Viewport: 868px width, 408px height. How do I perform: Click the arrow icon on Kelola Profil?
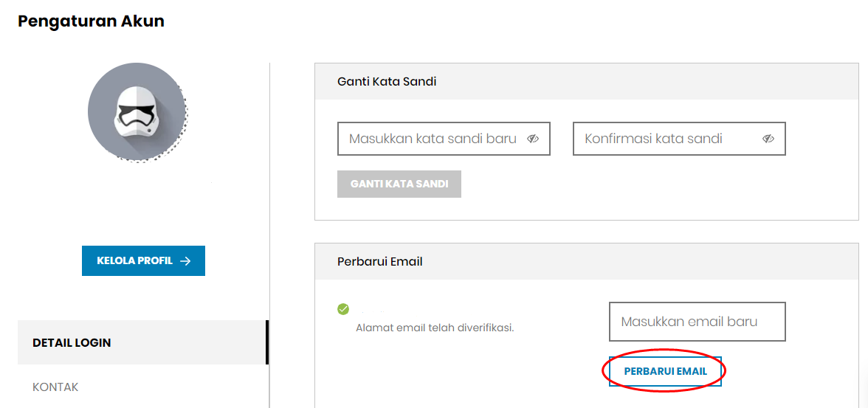(185, 260)
